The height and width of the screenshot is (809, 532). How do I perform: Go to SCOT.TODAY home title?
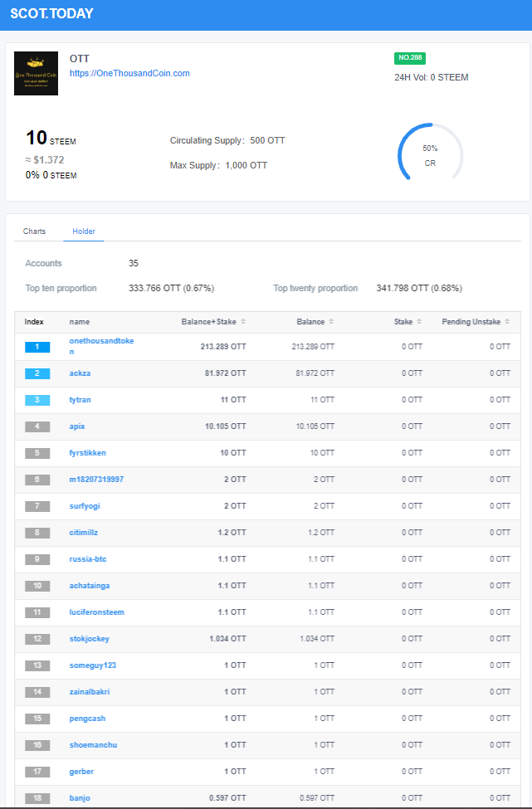point(51,14)
